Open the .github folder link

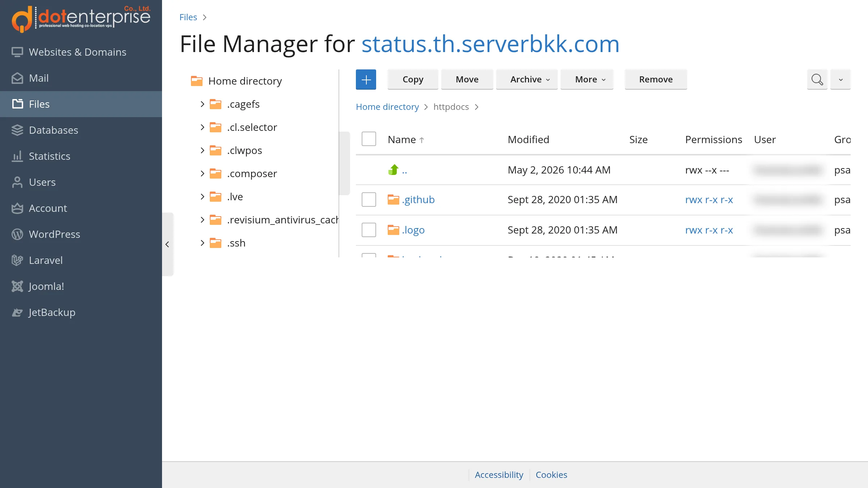[418, 200]
